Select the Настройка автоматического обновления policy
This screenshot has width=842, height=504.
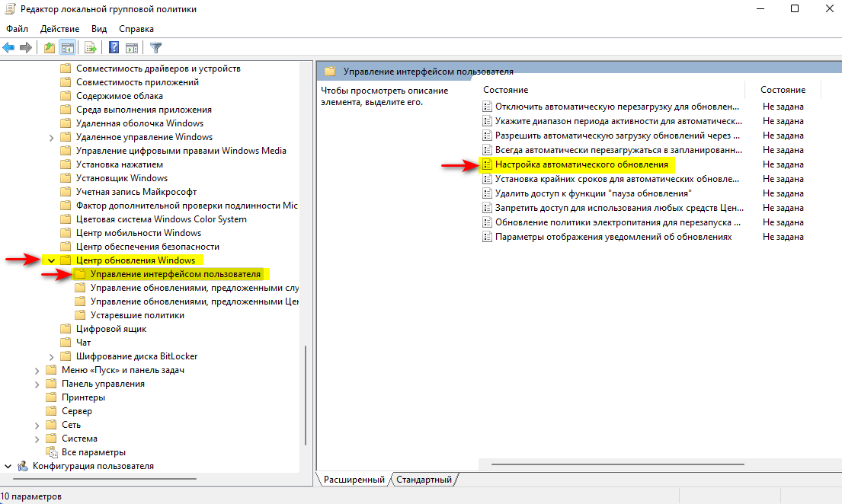[x=581, y=164]
